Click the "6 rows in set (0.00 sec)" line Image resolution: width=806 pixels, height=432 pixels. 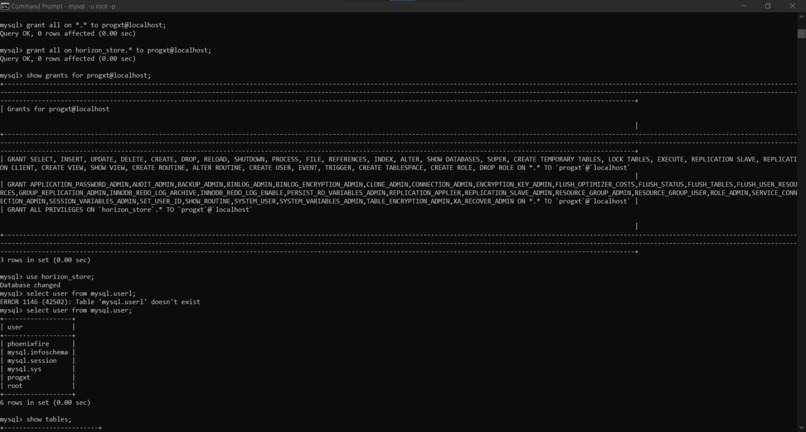[x=45, y=403]
